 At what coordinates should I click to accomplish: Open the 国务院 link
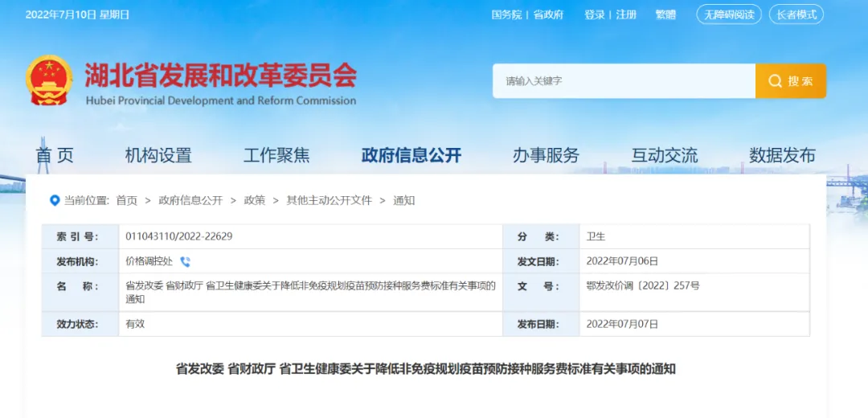[x=506, y=15]
